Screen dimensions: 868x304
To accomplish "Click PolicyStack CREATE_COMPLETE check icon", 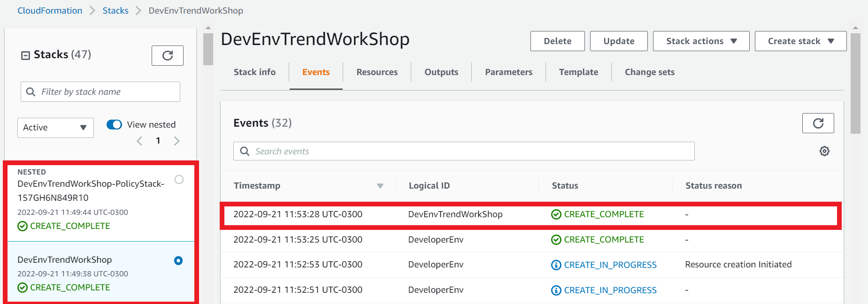I will pos(23,226).
